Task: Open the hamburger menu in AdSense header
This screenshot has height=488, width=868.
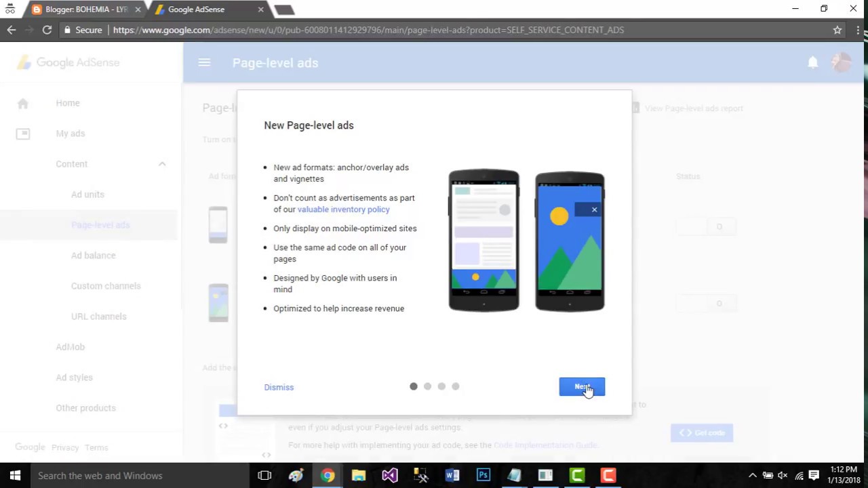Action: 204,62
